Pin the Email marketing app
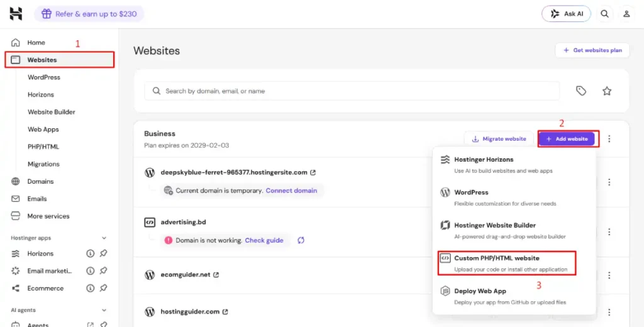Viewport: 644px width, 327px height. 104,271
